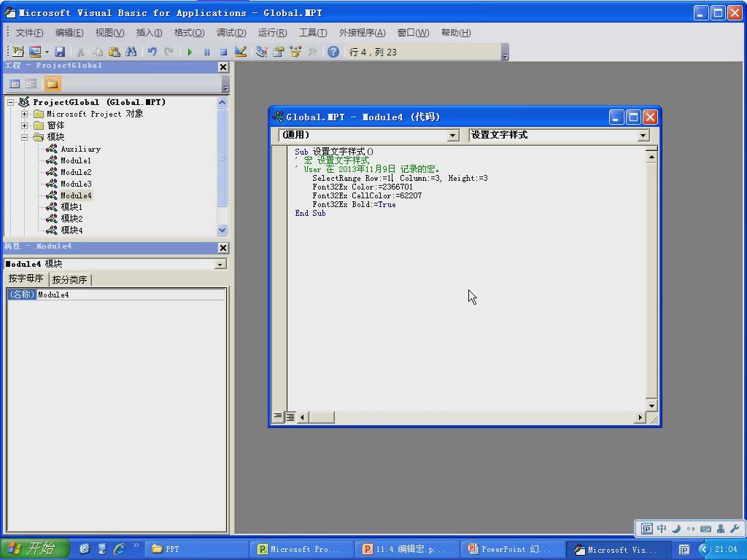Collapse the ProjectGlobal (Global.MPT) tree node

click(10, 102)
